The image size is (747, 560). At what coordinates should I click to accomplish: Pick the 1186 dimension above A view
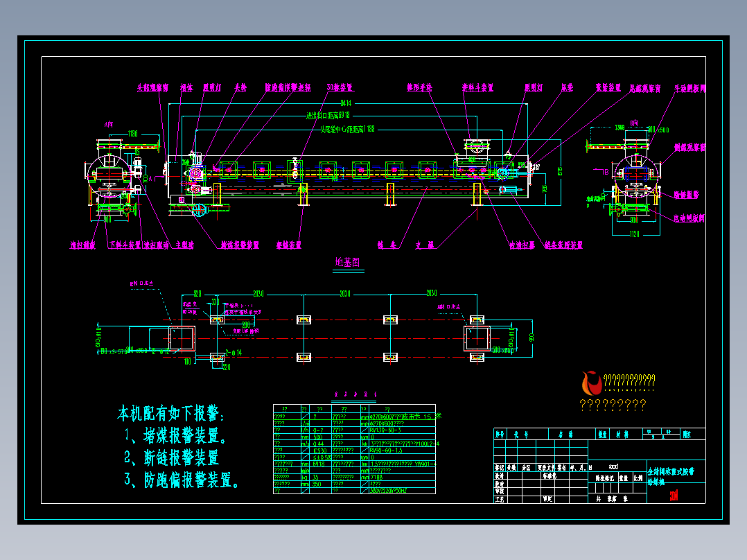pos(132,134)
